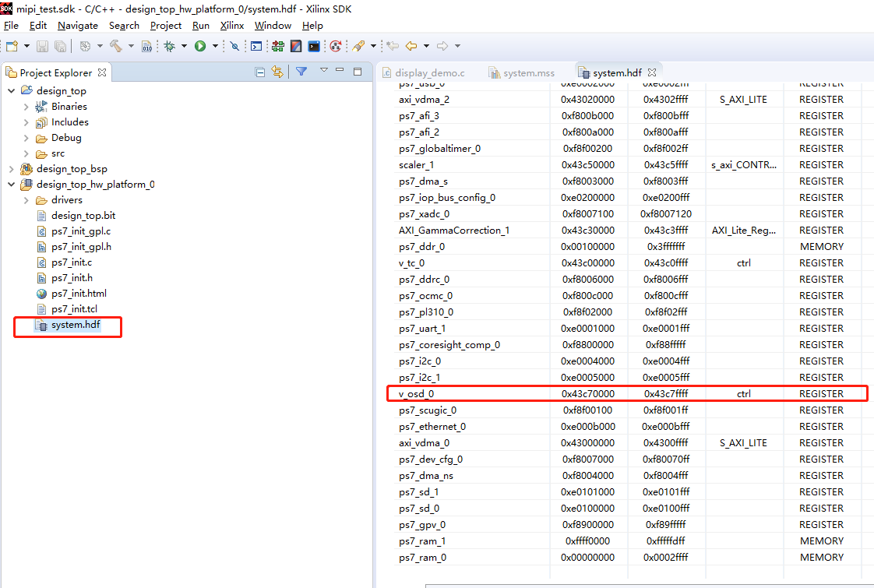874x588 pixels.
Task: Click the green Run button in toolbar
Action: [x=200, y=46]
